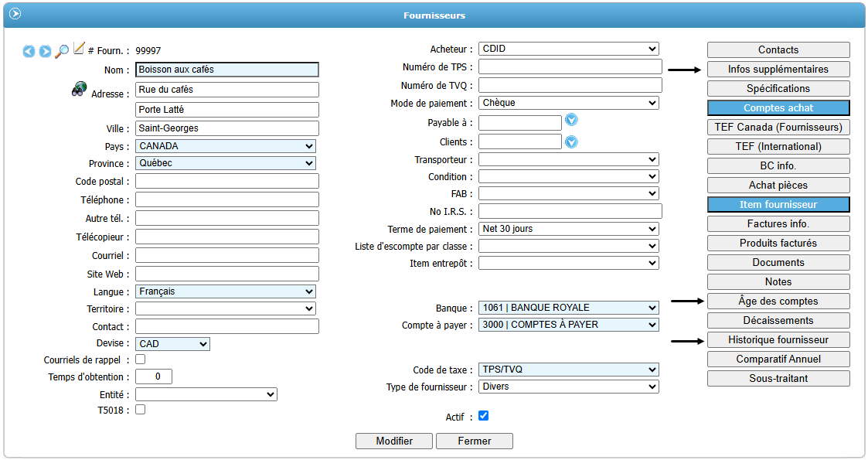The width and height of the screenshot is (868, 460).
Task: Open the Devise dropdown showing CAD
Action: pos(172,344)
